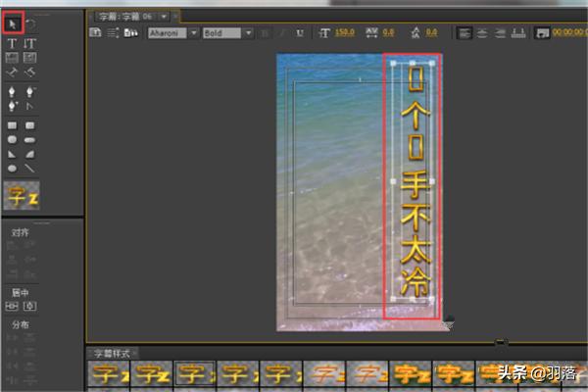The width and height of the screenshot is (588, 392).
Task: Select the Area Type tool
Action: [x=12, y=58]
